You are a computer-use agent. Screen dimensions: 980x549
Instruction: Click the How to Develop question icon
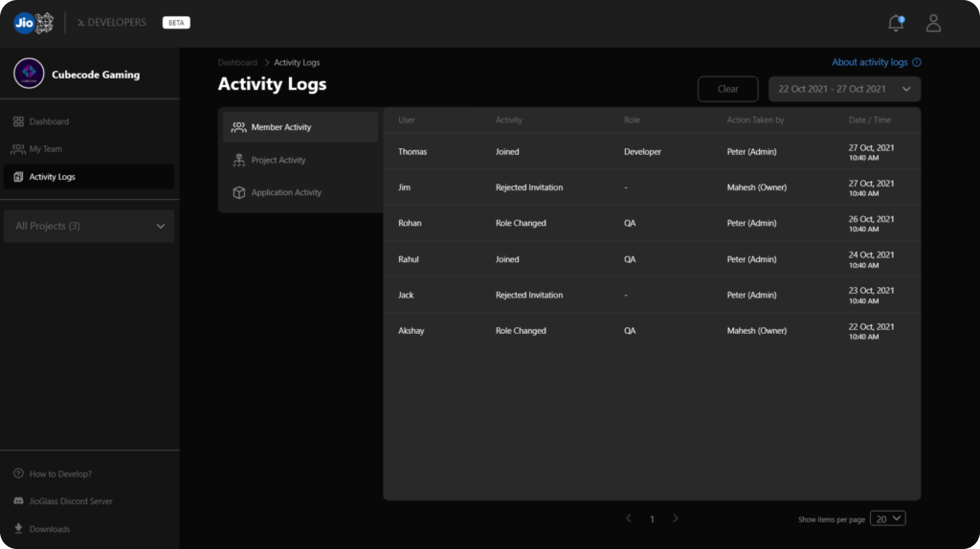click(18, 473)
